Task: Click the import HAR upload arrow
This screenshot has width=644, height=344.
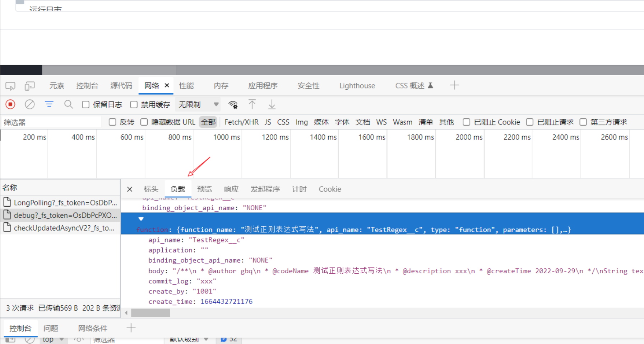Action: pos(252,104)
